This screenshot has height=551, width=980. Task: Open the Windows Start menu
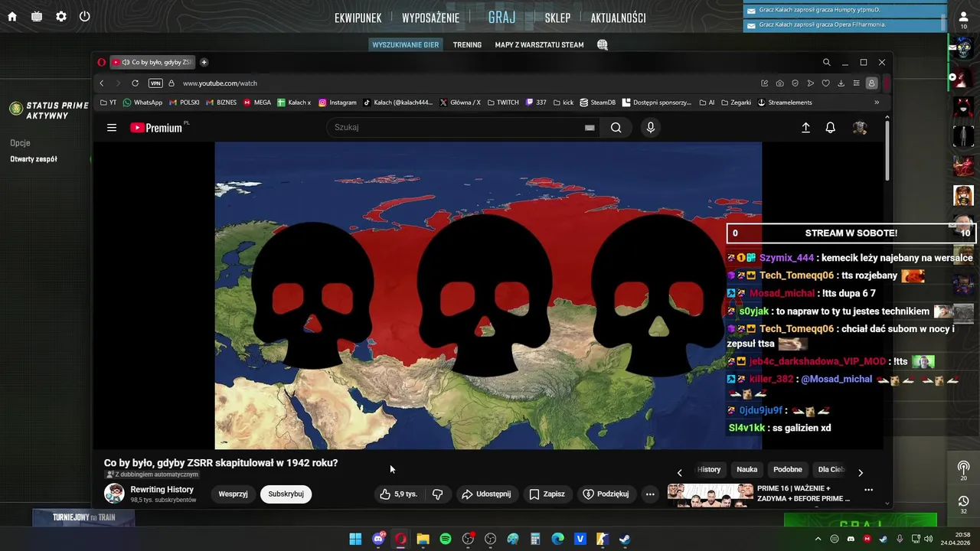point(355,540)
